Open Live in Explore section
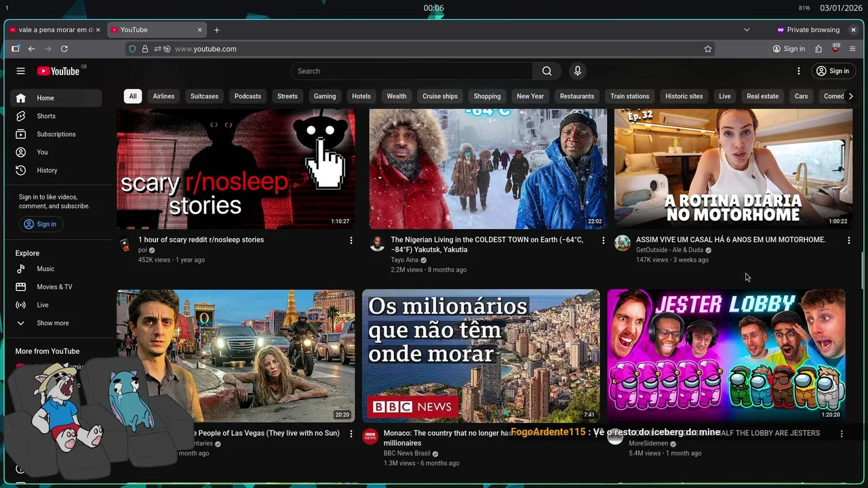 coord(56,305)
